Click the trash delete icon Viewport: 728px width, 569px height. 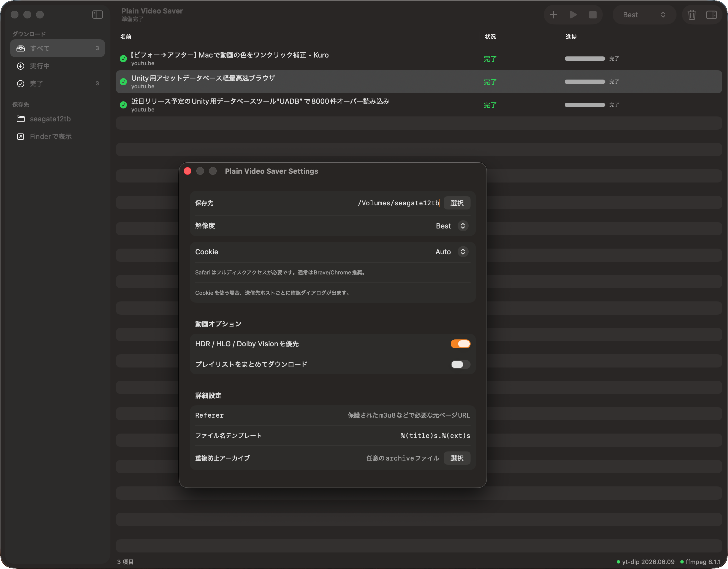coord(692,15)
